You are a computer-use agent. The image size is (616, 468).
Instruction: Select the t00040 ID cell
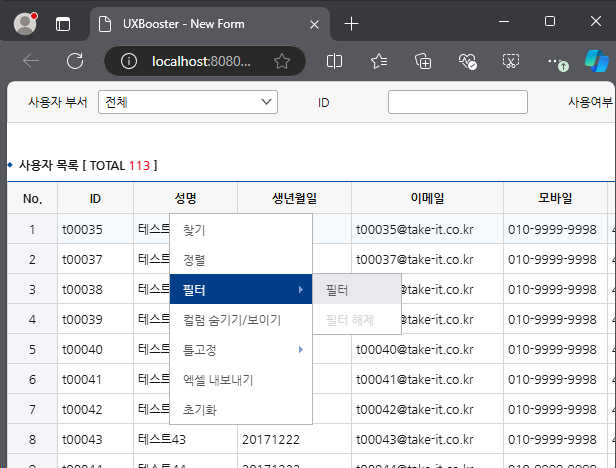point(95,349)
